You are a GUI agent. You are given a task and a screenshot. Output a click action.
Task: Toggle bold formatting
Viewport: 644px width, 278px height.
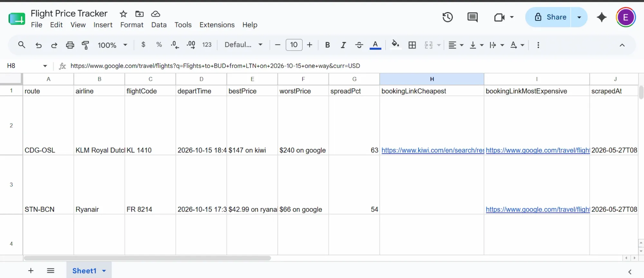[327, 45]
